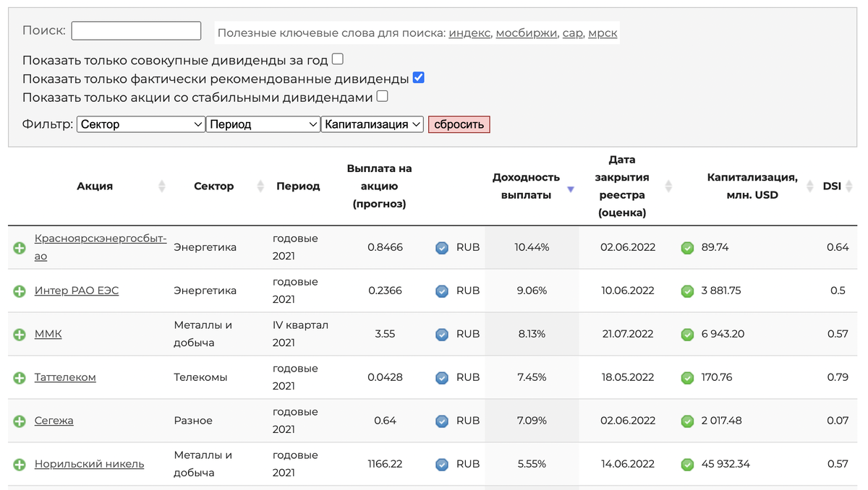Viewport: 868px width, 490px height.
Task: Click green check icon next to 21.07.2022
Action: coord(687,335)
